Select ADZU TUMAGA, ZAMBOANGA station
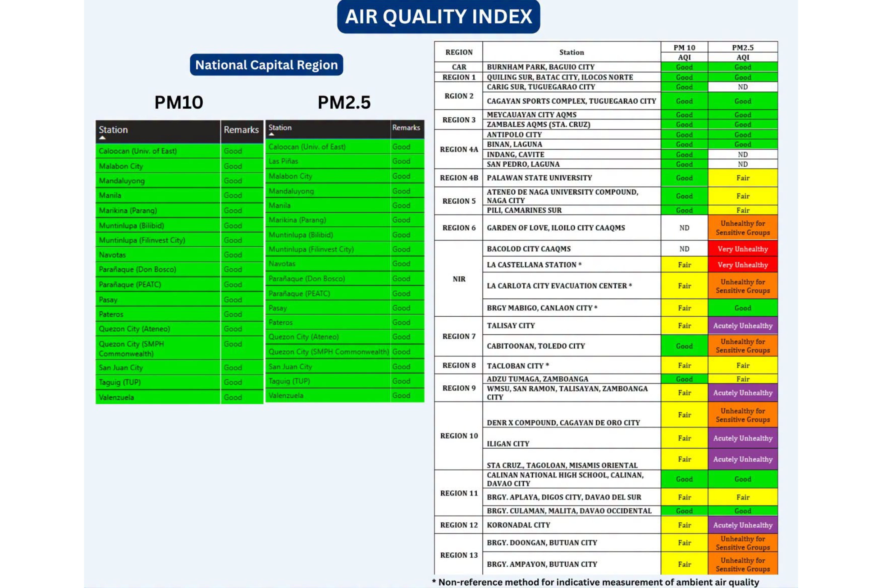Image resolution: width=882 pixels, height=588 pixels. coord(572,379)
